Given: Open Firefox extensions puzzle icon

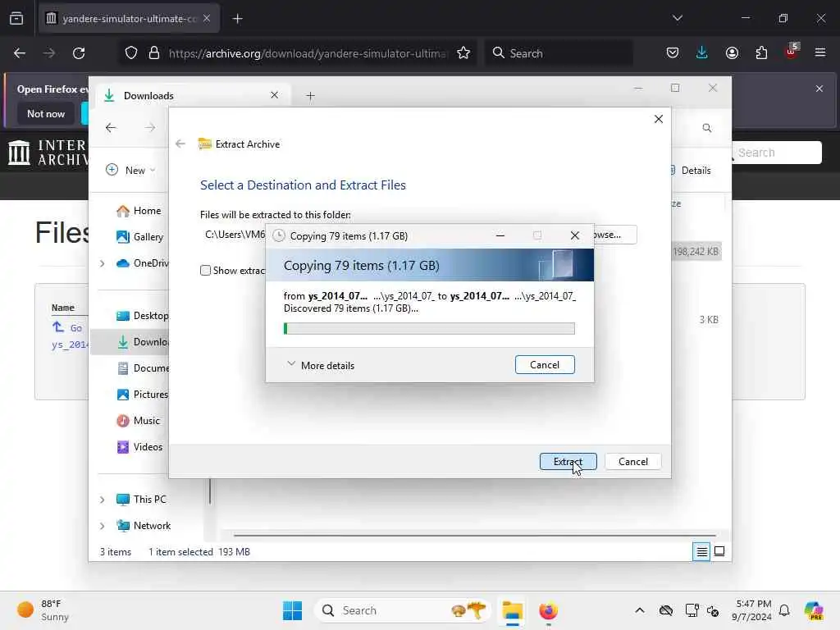Looking at the screenshot, I should pos(761,53).
